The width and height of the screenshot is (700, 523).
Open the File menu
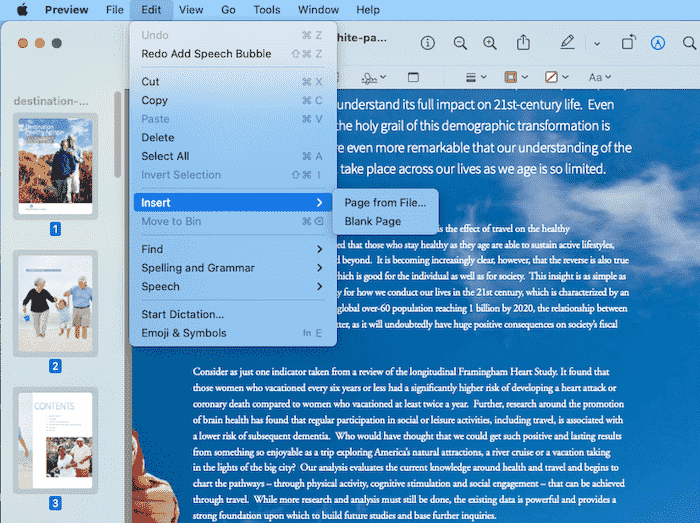[x=115, y=10]
